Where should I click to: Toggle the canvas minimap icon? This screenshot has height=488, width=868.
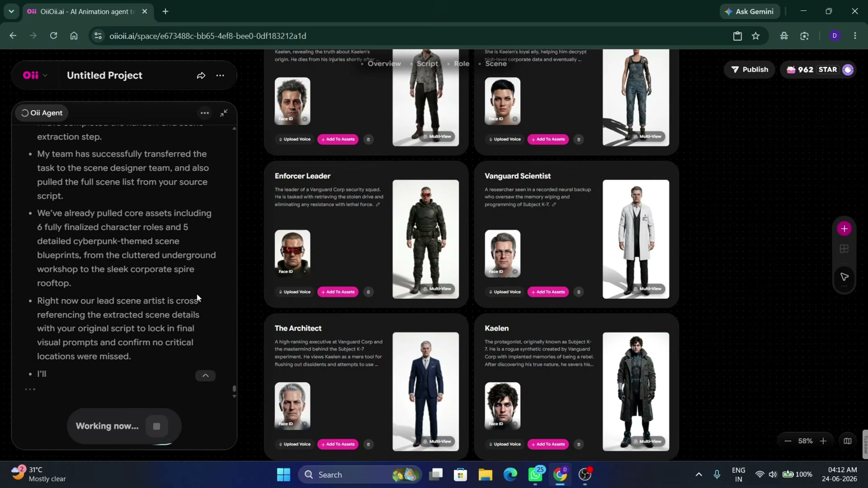tap(848, 441)
